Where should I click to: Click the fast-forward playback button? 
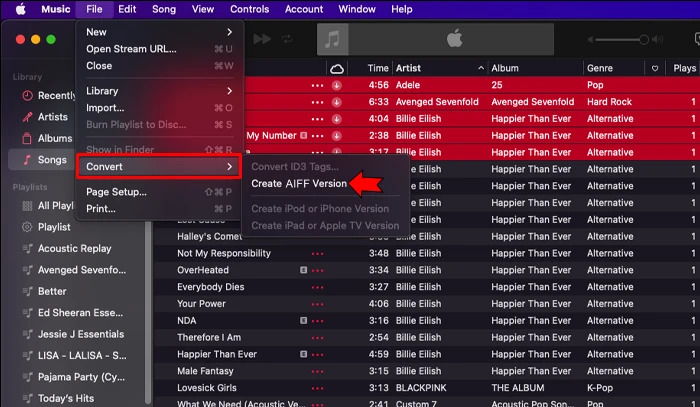(264, 39)
